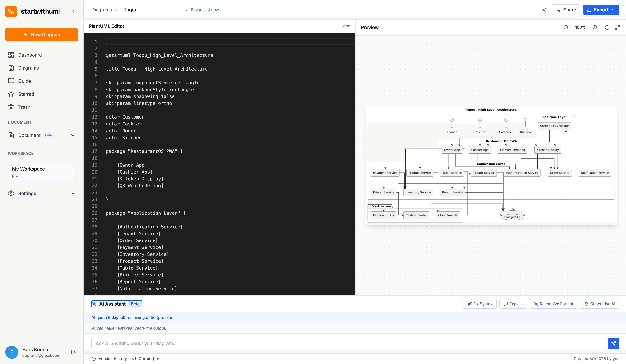The width and height of the screenshot is (626, 364).
Task: Click the Fix Syntax button
Action: [x=480, y=304]
